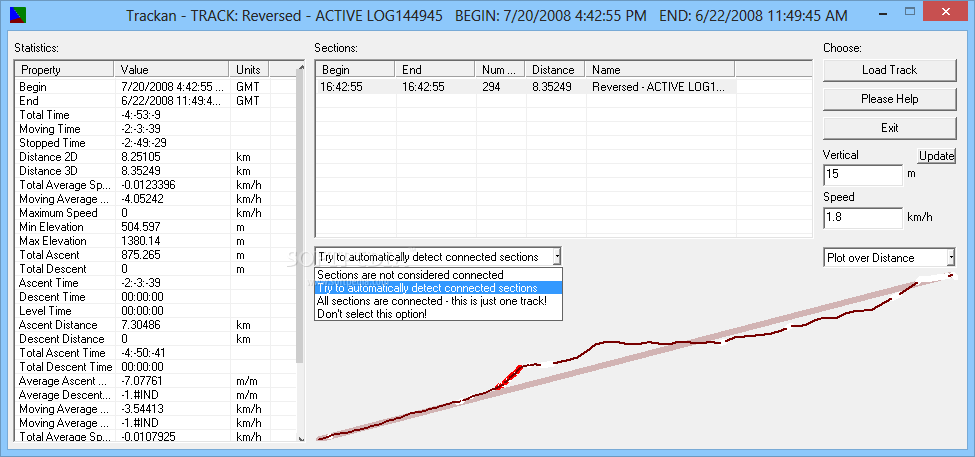Click the Property column header
This screenshot has width=975, height=457.
click(x=65, y=70)
